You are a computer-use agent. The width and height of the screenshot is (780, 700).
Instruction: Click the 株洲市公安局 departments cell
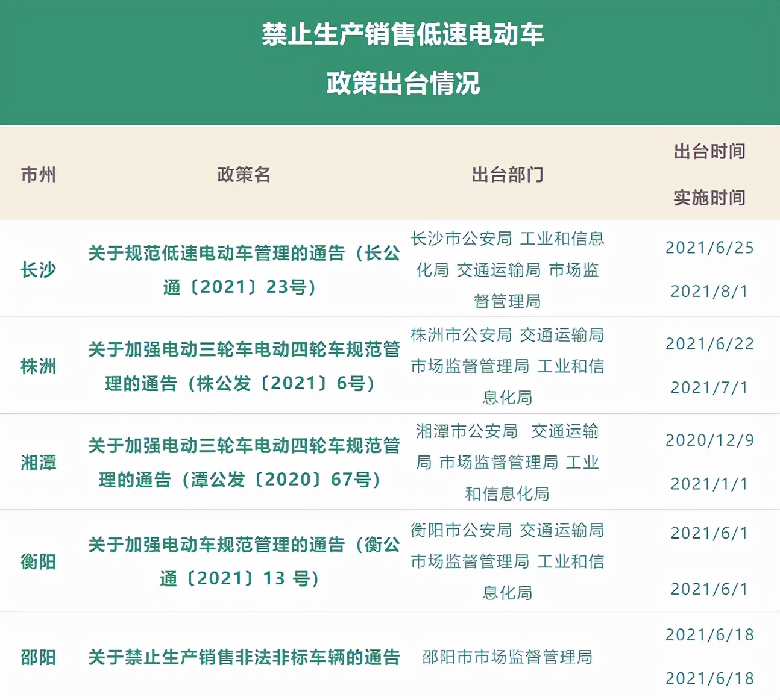(508, 366)
